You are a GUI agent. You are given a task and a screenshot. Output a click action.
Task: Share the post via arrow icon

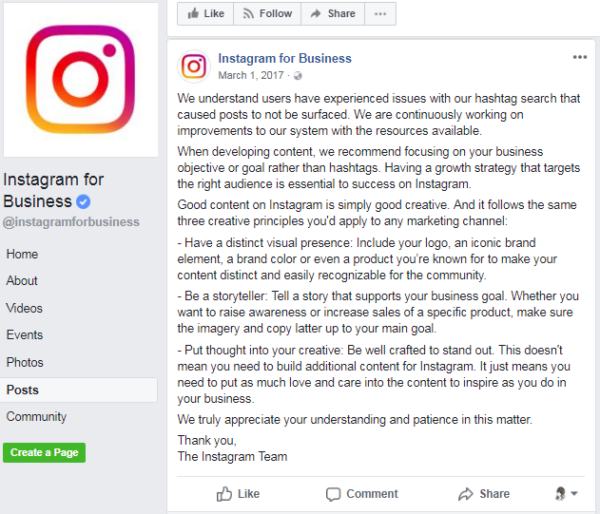(x=465, y=494)
